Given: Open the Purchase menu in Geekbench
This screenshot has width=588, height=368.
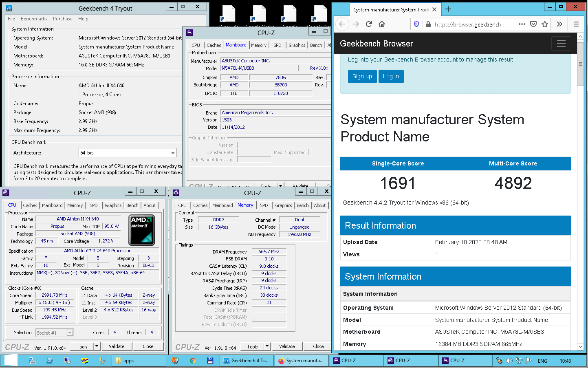Looking at the screenshot, I should [63, 19].
